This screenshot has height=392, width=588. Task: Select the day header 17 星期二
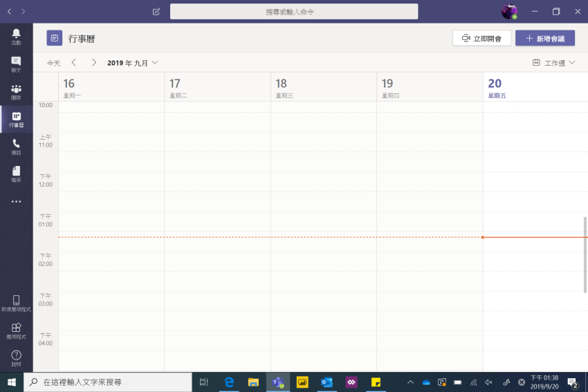click(217, 88)
